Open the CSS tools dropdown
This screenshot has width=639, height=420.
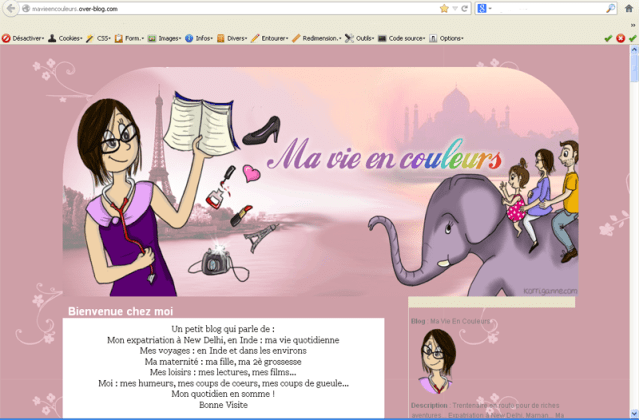click(x=99, y=38)
